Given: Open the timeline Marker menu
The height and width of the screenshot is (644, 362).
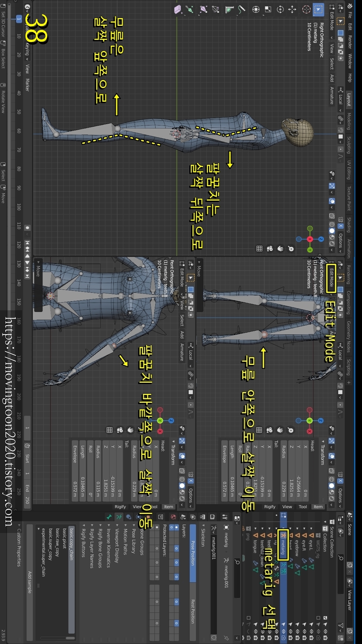Looking at the screenshot, I should [27, 85].
